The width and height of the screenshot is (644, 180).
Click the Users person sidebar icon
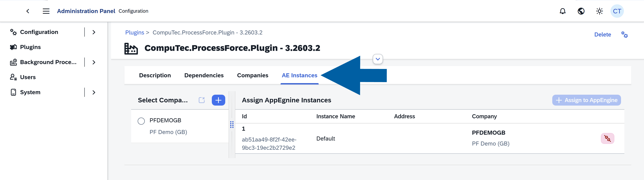13,77
